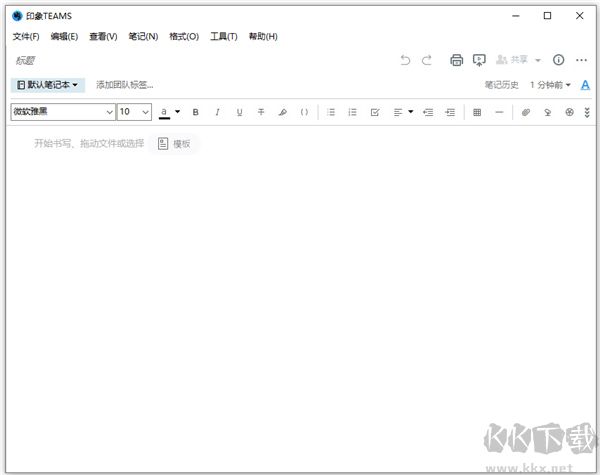600x475 pixels.
Task: Decrease the indent level
Action: click(428, 112)
